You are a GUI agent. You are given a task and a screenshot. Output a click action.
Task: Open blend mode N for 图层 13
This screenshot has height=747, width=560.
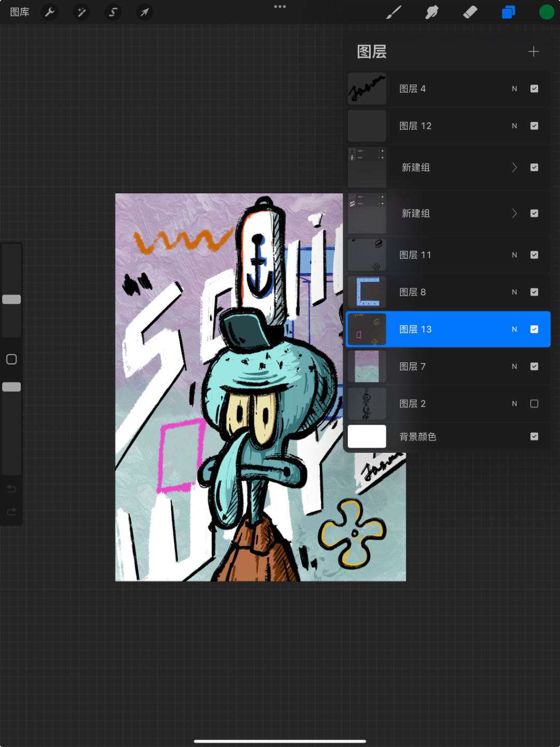[514, 329]
